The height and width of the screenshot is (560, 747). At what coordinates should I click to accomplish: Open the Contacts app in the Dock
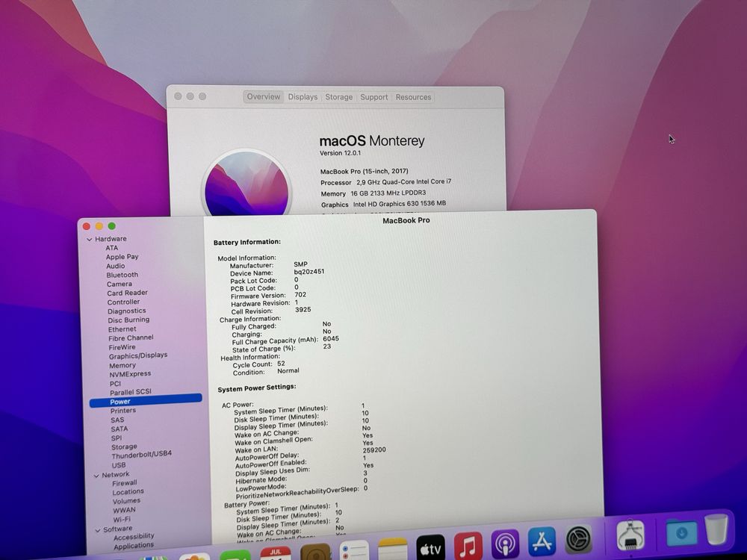click(x=315, y=553)
